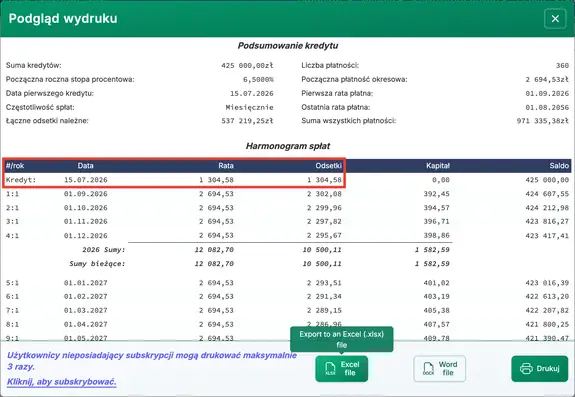Click the date '01.08.2056'
Screen dimensions: 575x397
pos(547,107)
